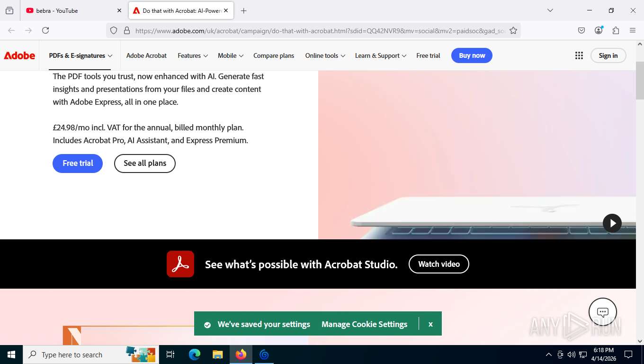Dismiss the cookie banner with x
644x364 pixels.
(430, 324)
